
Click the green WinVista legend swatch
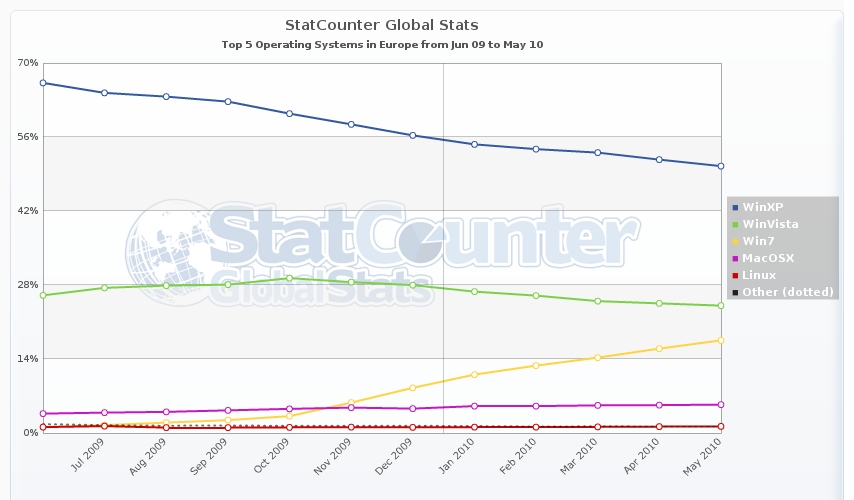pyautogui.click(x=736, y=224)
